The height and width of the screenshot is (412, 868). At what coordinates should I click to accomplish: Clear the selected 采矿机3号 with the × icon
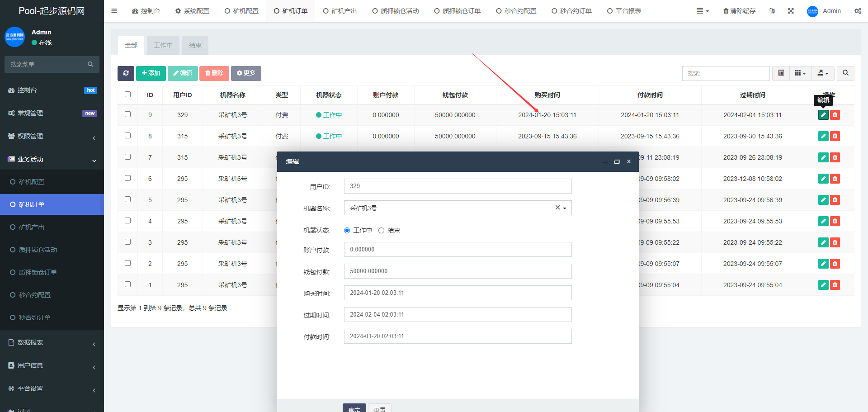[557, 208]
